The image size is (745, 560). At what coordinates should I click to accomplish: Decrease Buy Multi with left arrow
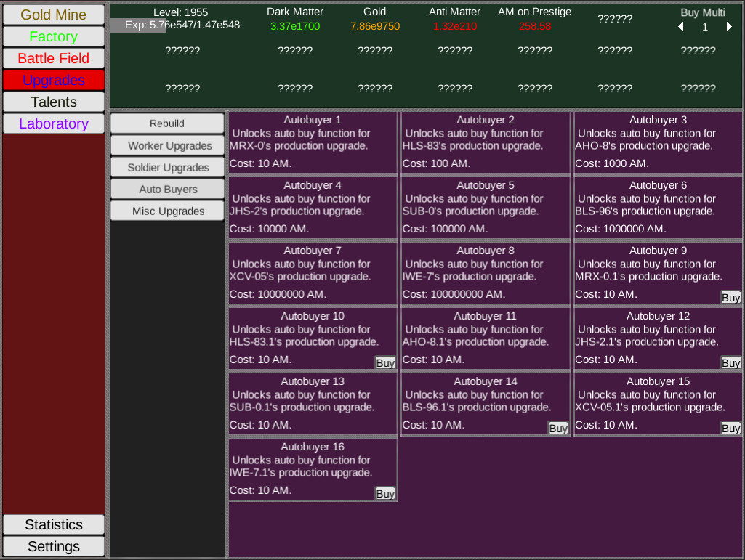coord(681,27)
